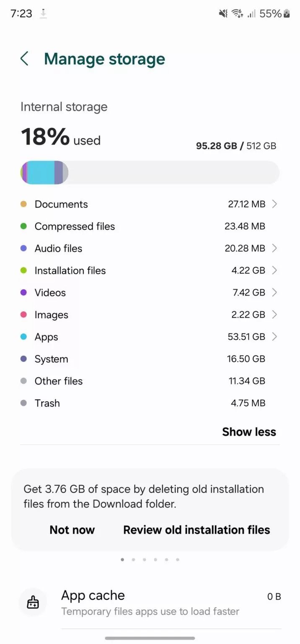Tap the storage usage progress bar
This screenshot has width=300, height=644.
point(149,172)
